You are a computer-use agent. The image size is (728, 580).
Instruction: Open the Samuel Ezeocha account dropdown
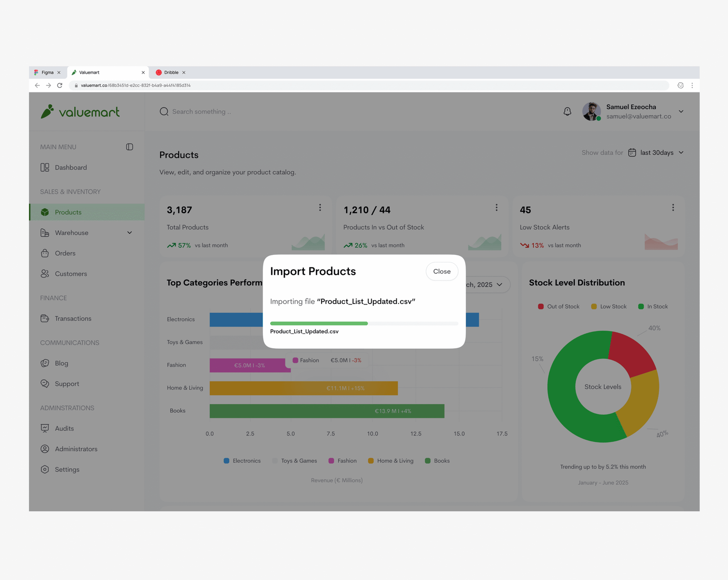(681, 112)
